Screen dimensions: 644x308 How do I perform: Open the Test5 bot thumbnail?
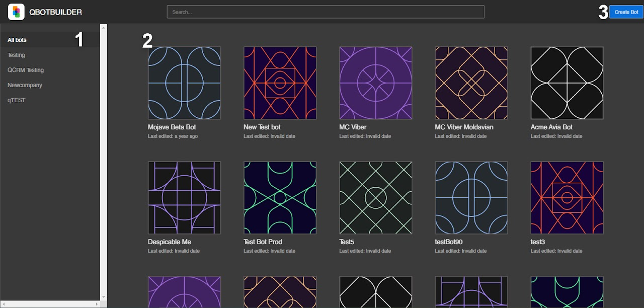pos(375,198)
